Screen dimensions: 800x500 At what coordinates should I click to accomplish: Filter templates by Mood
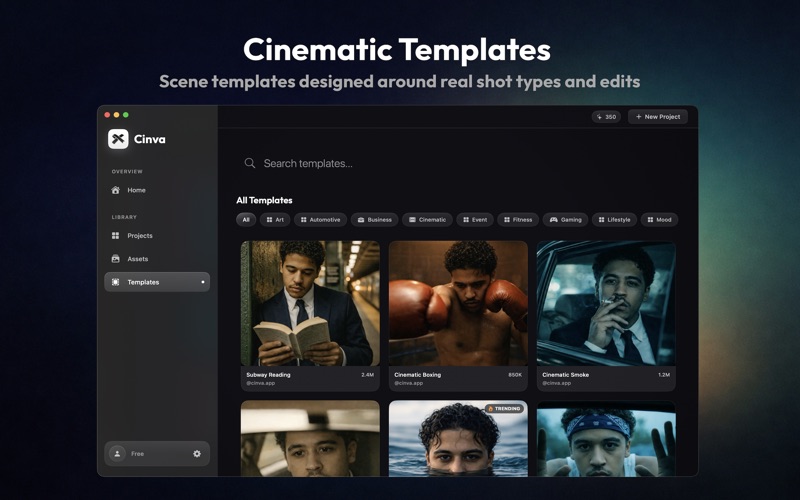pos(659,220)
